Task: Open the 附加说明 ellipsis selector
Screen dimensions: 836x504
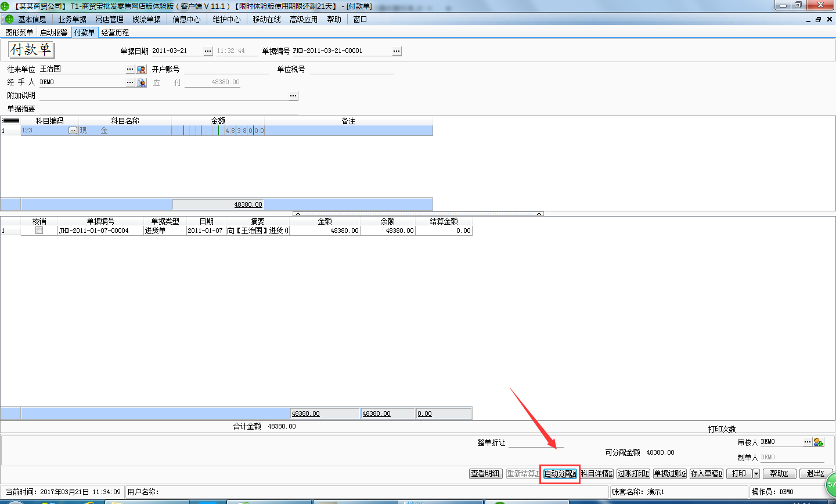Action: [x=293, y=96]
